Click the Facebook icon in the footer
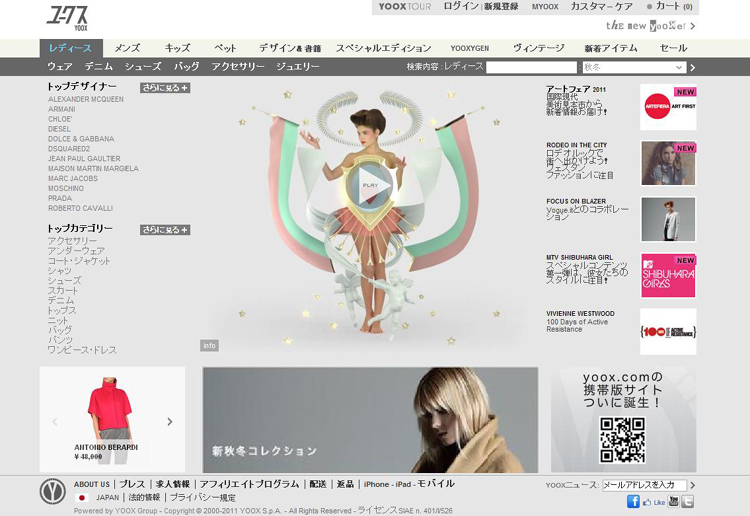This screenshot has width=750, height=516. (x=633, y=501)
